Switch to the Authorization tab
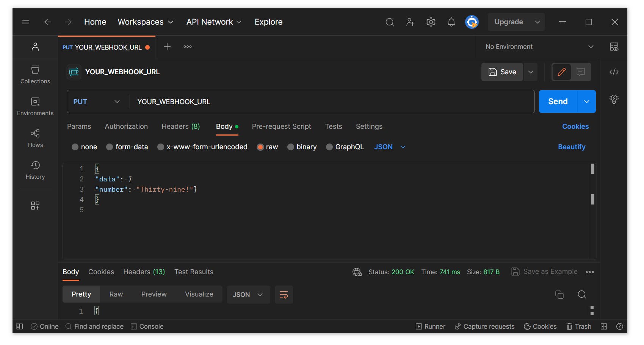 click(x=126, y=126)
